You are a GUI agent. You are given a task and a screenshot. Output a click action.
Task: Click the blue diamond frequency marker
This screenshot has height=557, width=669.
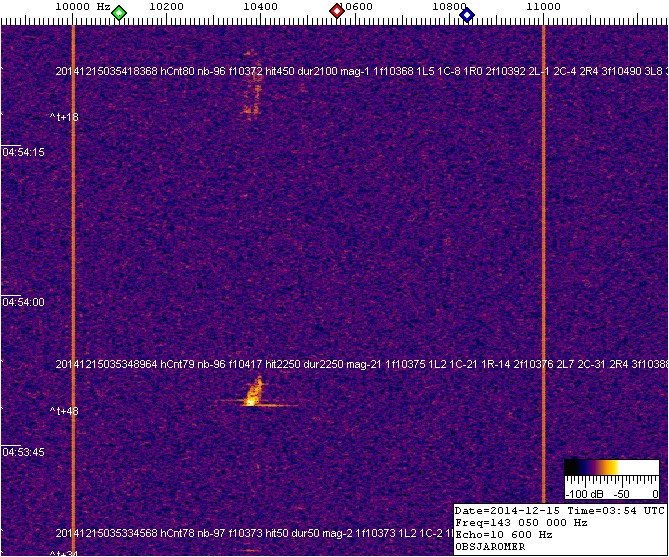pos(467,13)
